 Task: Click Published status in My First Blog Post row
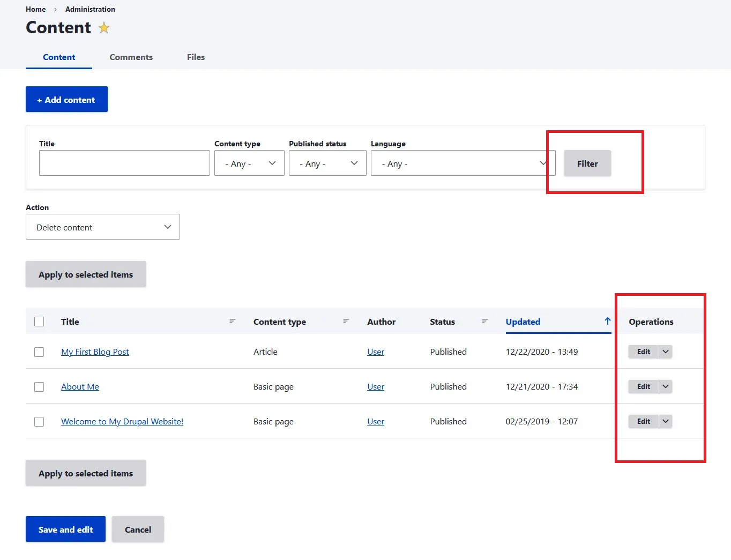(x=448, y=352)
